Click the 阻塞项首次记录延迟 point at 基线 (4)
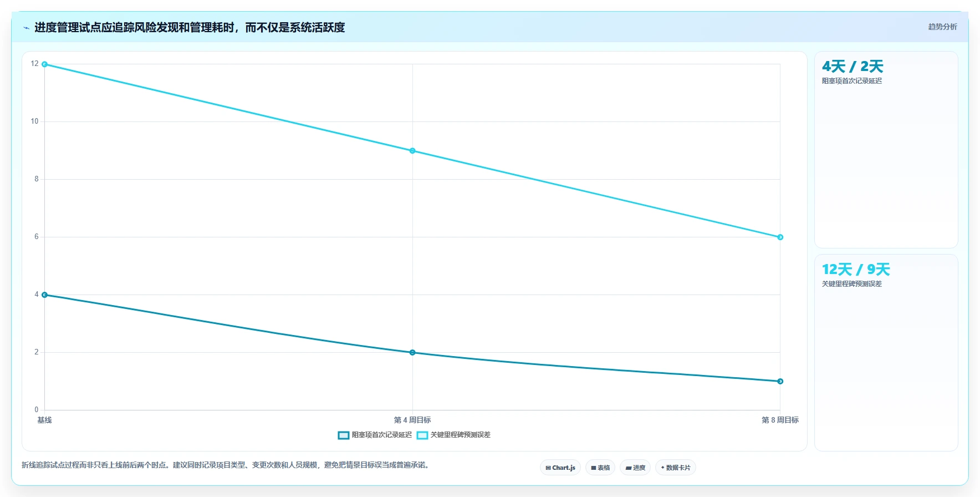The width and height of the screenshot is (980, 497). [x=44, y=295]
